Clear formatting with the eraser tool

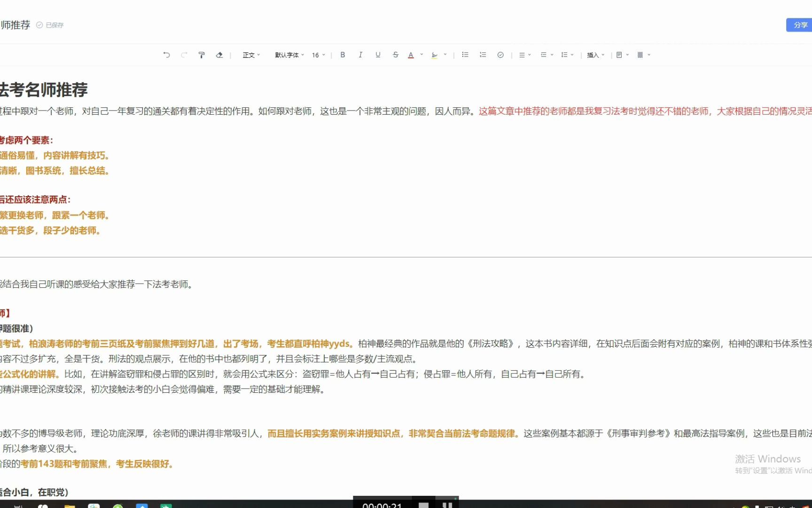tap(219, 55)
